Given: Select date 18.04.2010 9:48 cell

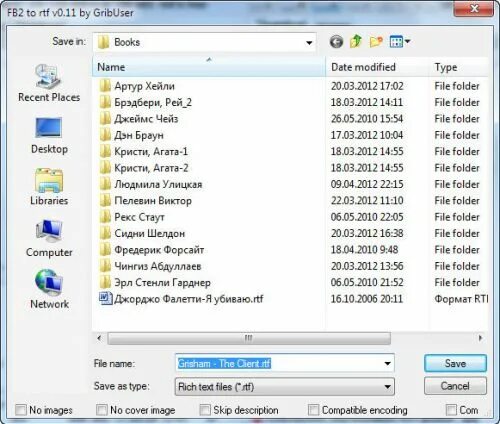Looking at the screenshot, I should click(x=364, y=249).
